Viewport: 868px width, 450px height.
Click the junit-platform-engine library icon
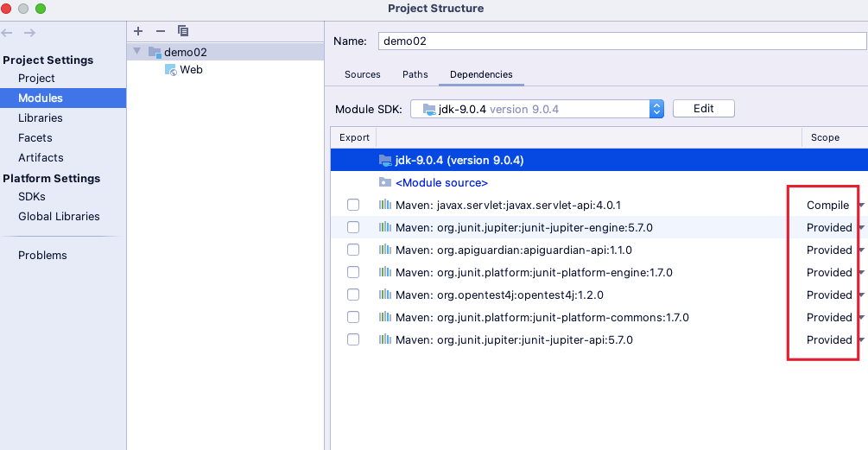tap(385, 272)
